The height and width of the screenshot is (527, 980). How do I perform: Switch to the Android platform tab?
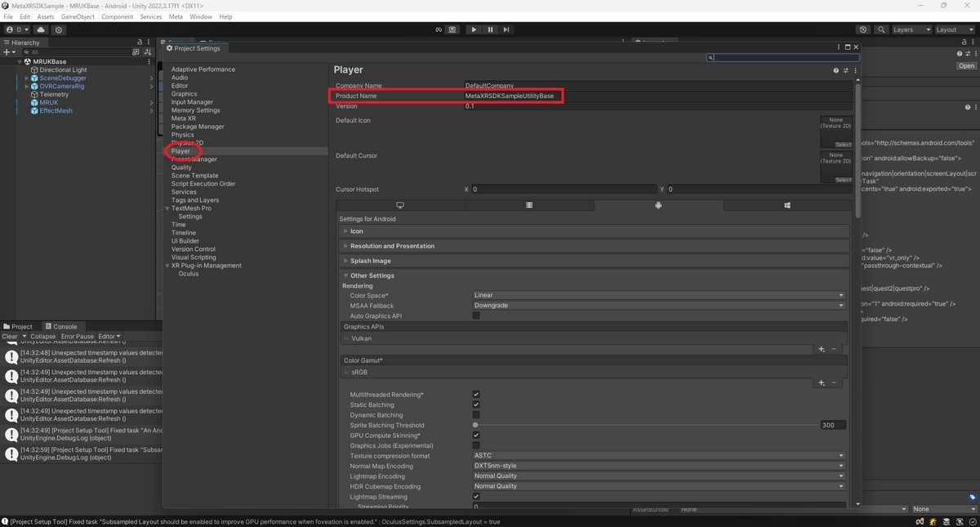coord(658,205)
